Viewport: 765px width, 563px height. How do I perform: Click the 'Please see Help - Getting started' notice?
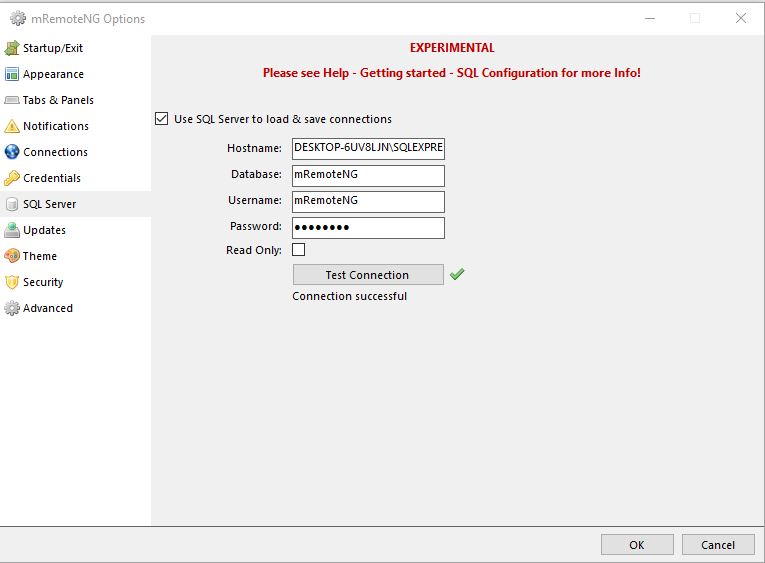pyautogui.click(x=452, y=73)
